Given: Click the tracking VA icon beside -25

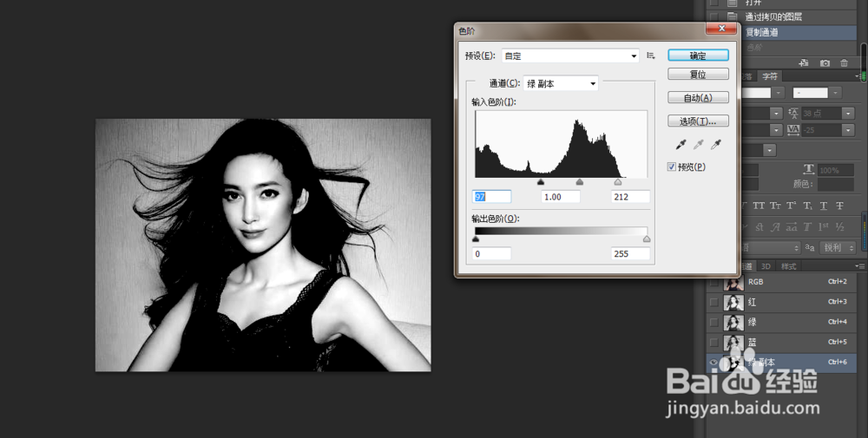Looking at the screenshot, I should tap(792, 130).
